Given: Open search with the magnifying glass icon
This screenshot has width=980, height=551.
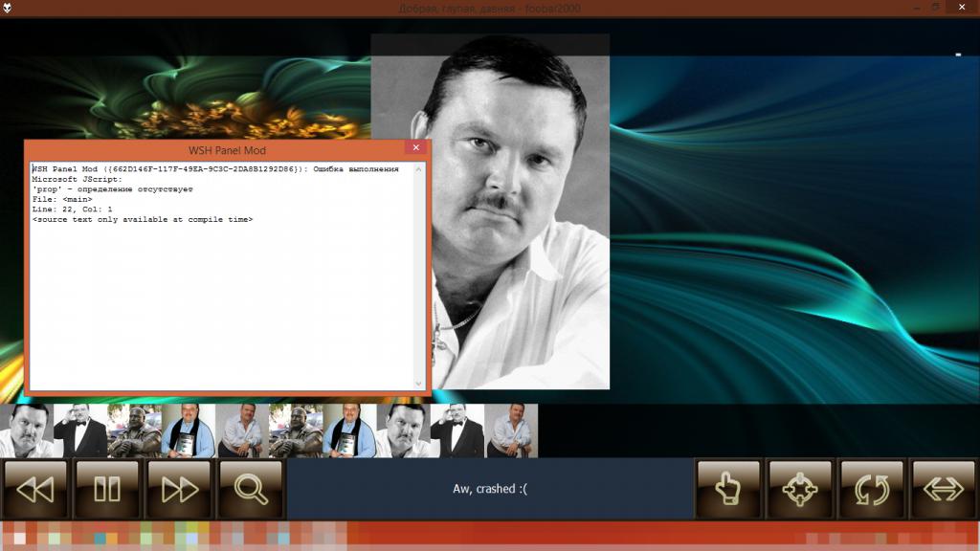Looking at the screenshot, I should tap(251, 489).
